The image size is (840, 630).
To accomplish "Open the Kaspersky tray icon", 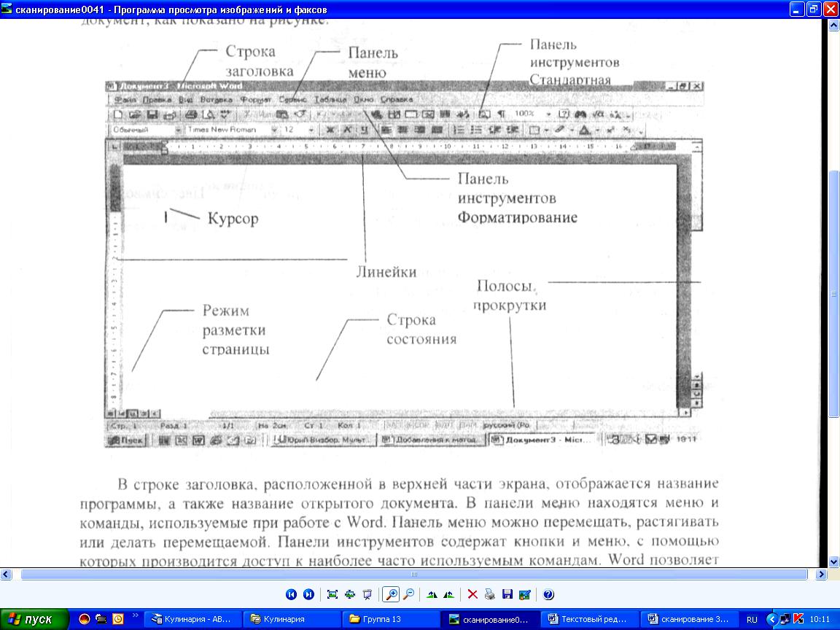I will click(x=798, y=619).
